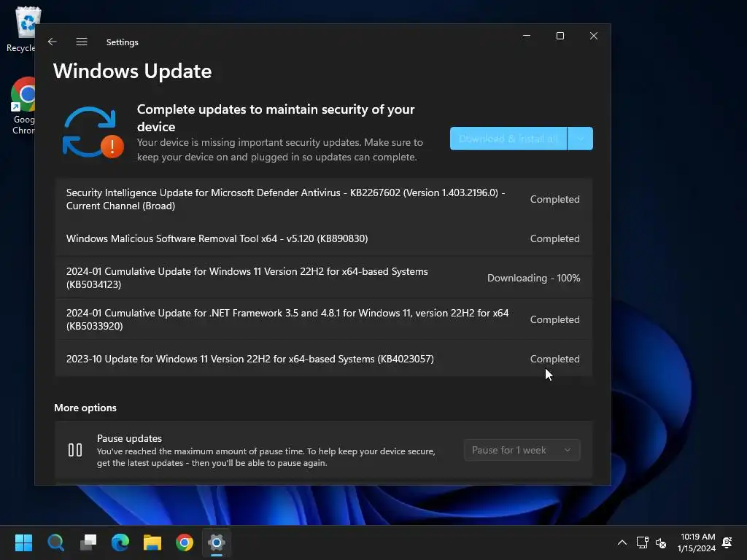Launch Microsoft Edge from the taskbar
This screenshot has height=560, width=747.
coord(120,542)
